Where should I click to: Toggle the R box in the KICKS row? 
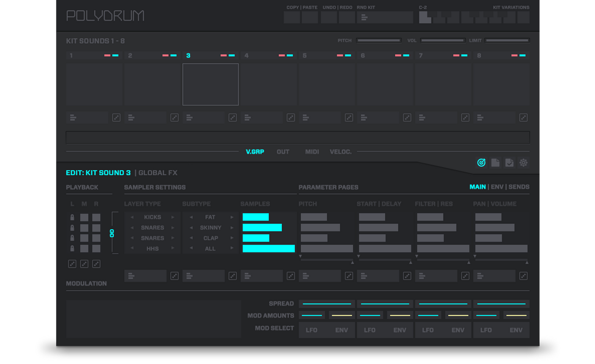[x=96, y=217]
